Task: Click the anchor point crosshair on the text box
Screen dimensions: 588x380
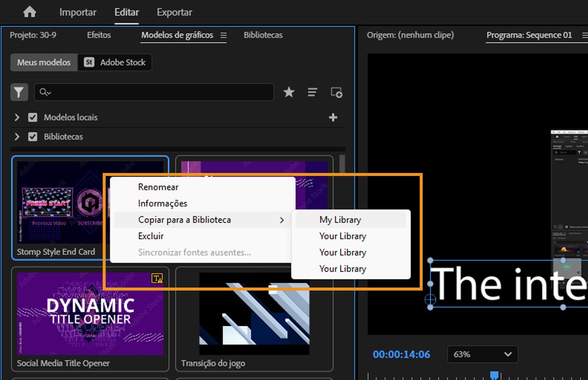Action: click(430, 299)
